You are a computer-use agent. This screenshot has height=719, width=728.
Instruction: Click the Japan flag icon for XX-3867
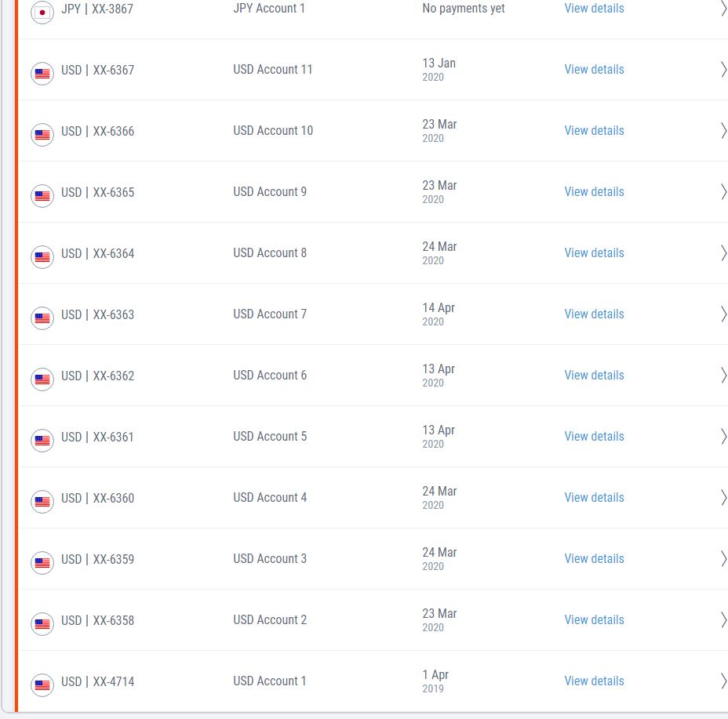pos(42,13)
